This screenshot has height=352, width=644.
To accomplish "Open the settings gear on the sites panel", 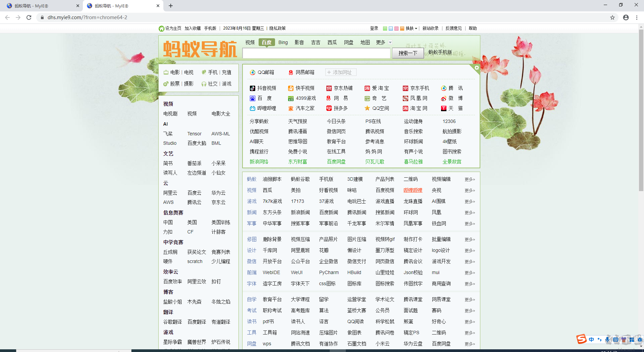I will pyautogui.click(x=477, y=68).
